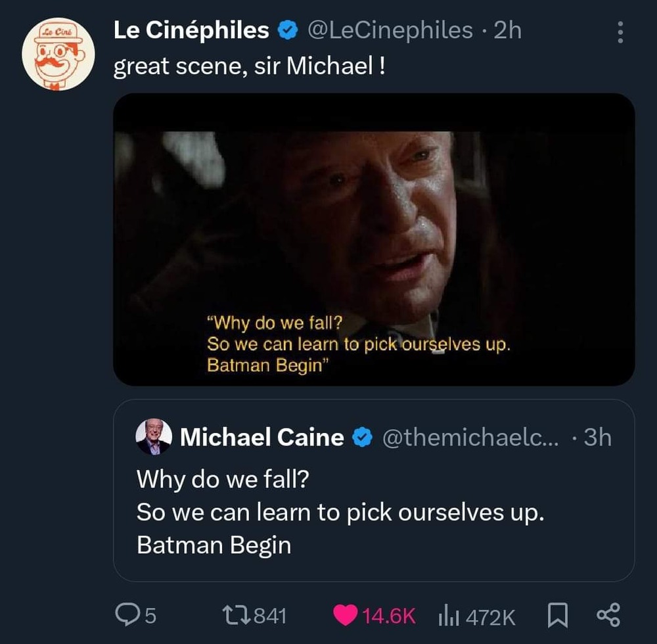Click the quoted tweet's 3h timestamp
The image size is (657, 644).
(x=597, y=438)
